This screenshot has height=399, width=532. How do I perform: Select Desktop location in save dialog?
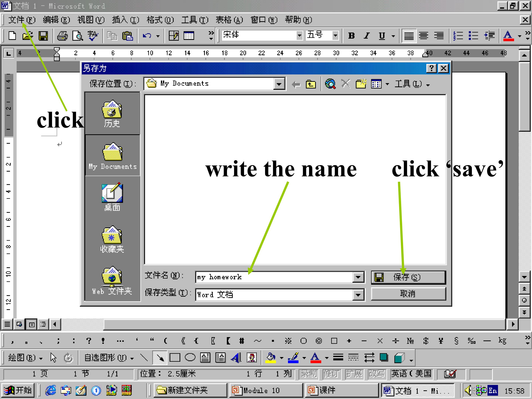click(x=112, y=197)
